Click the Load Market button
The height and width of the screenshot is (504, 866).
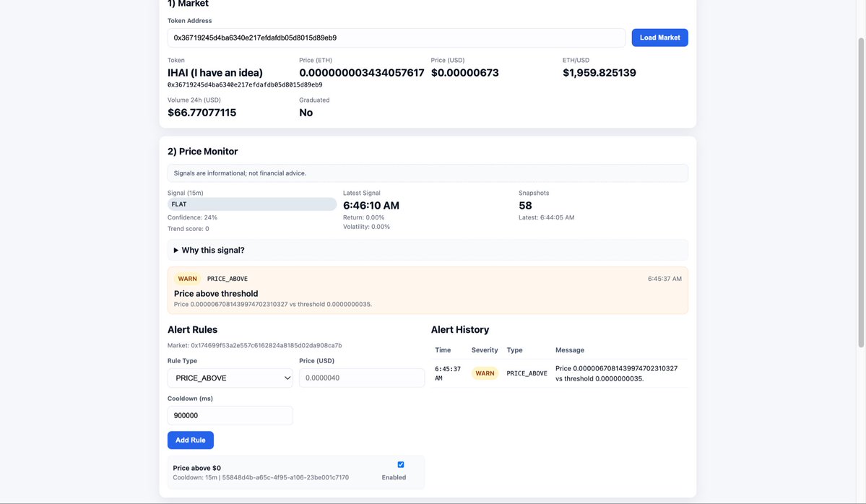(x=659, y=38)
